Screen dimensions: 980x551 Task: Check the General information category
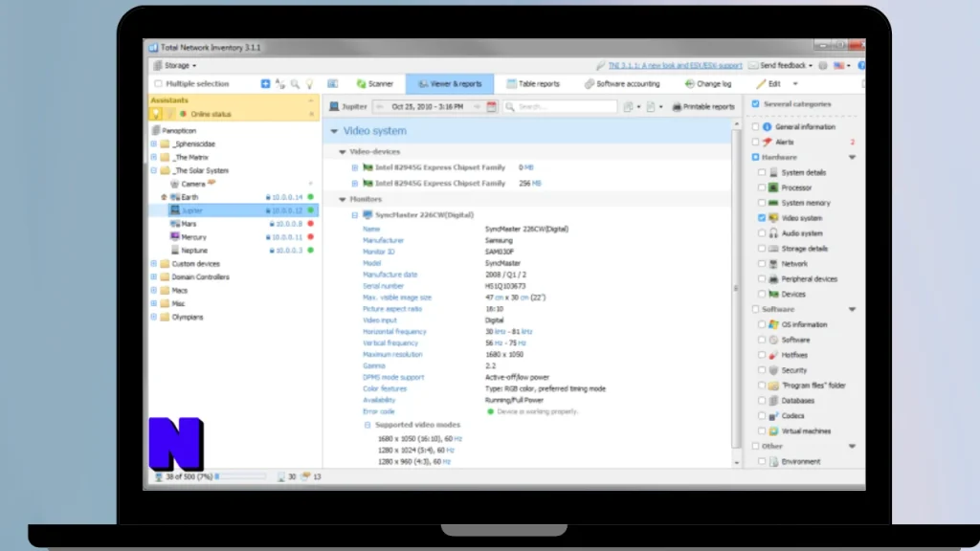(x=756, y=127)
